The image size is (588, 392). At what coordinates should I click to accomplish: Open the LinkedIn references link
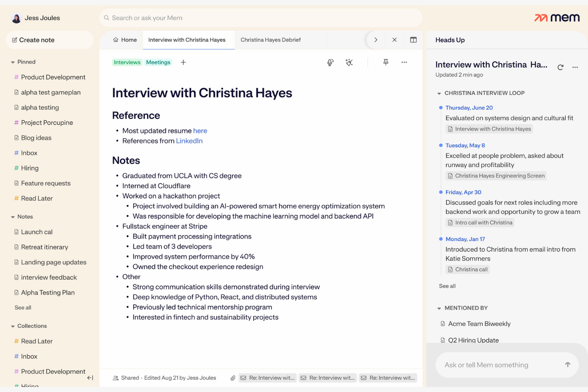[189, 141]
